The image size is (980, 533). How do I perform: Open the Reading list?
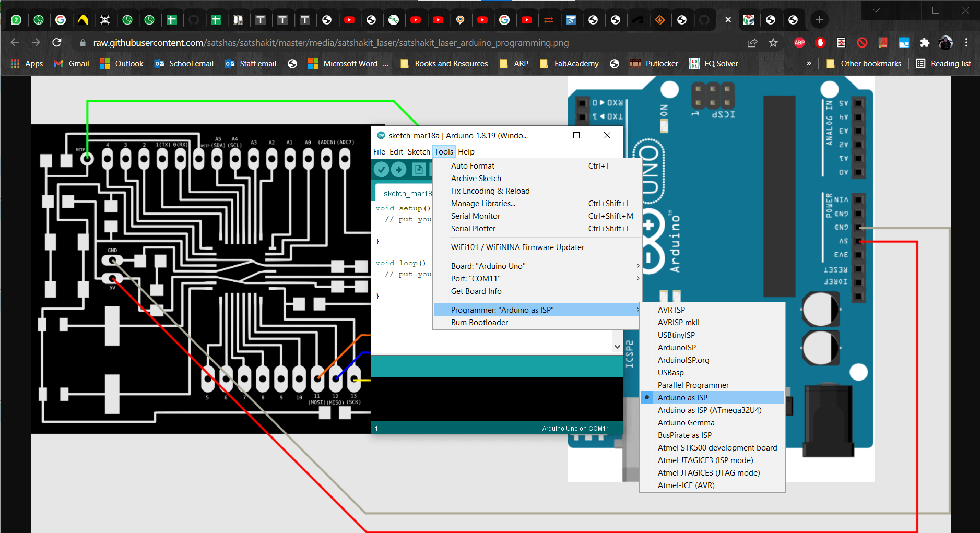tap(943, 63)
